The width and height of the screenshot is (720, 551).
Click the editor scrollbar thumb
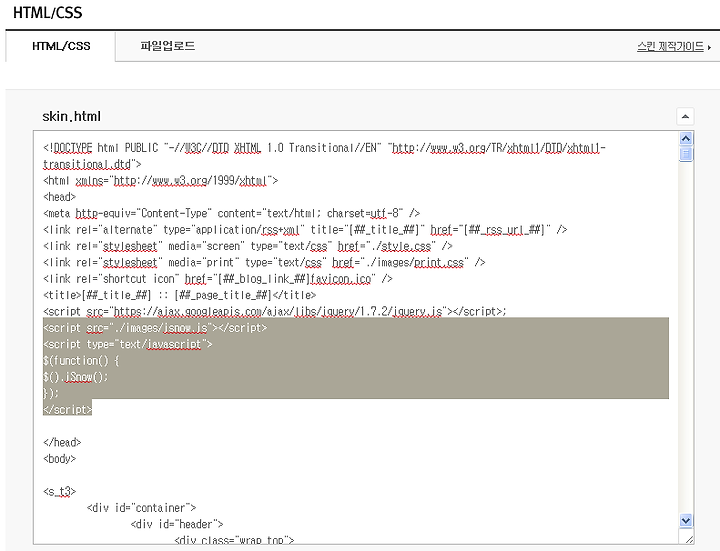click(x=686, y=154)
